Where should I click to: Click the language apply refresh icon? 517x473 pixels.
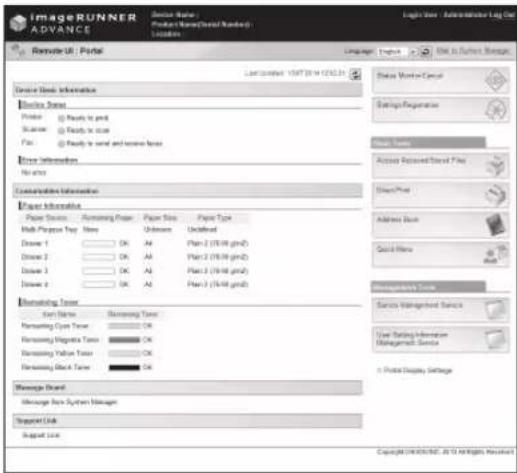[426, 52]
